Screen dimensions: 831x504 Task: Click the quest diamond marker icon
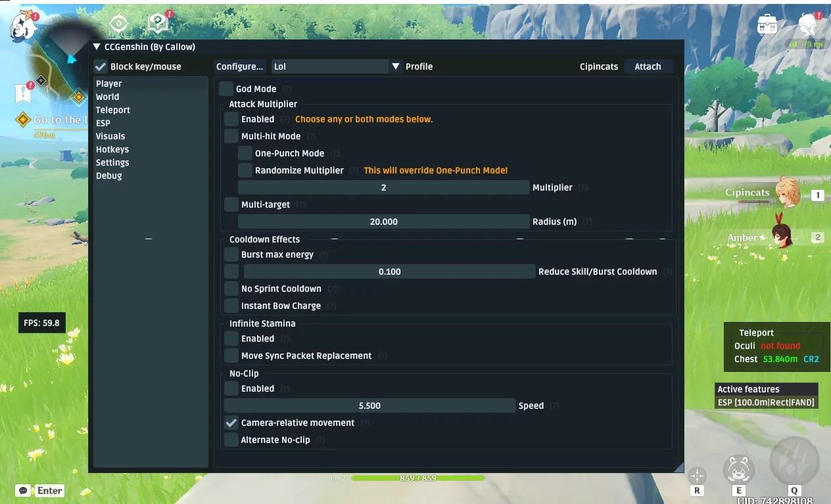tap(23, 120)
